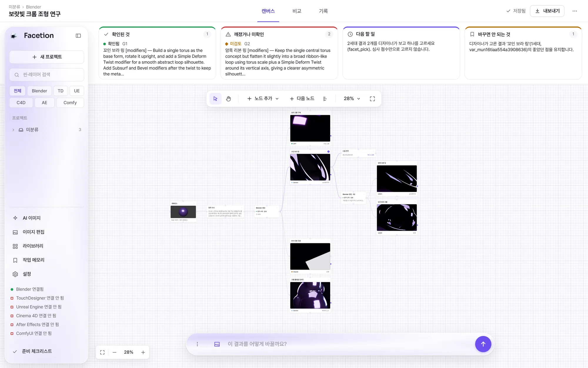Switch to the 기록 tab

tap(323, 11)
